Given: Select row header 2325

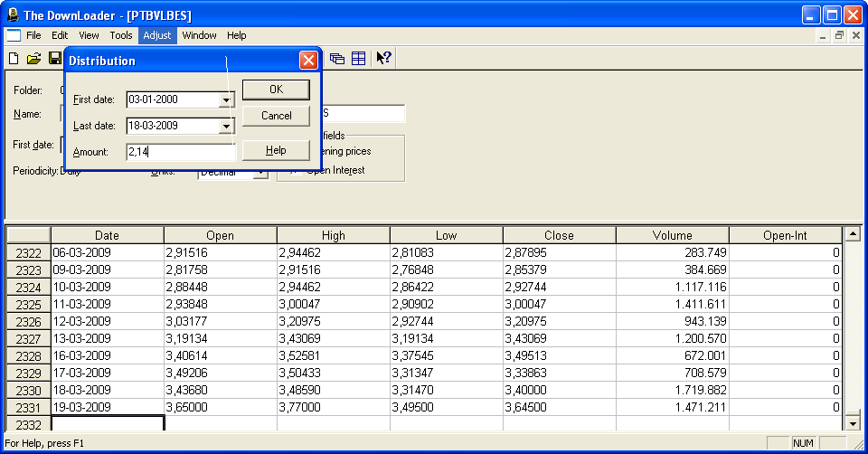Looking at the screenshot, I should click(28, 305).
